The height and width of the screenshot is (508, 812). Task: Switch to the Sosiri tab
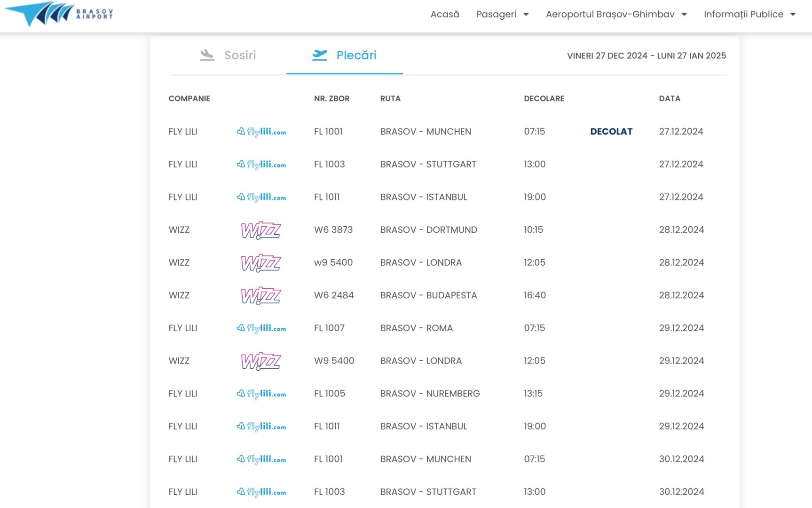pos(228,55)
